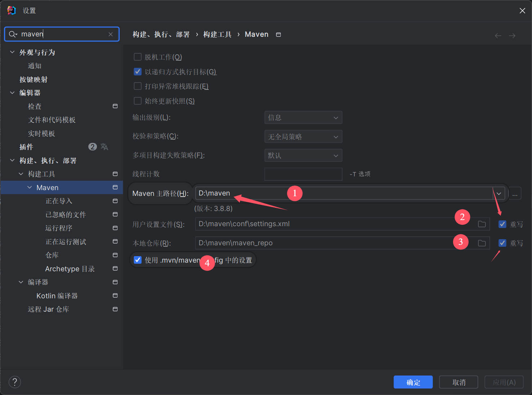This screenshot has height=395, width=532.
Task: Click the project icon beside 运行程序
Action: pyautogui.click(x=115, y=228)
